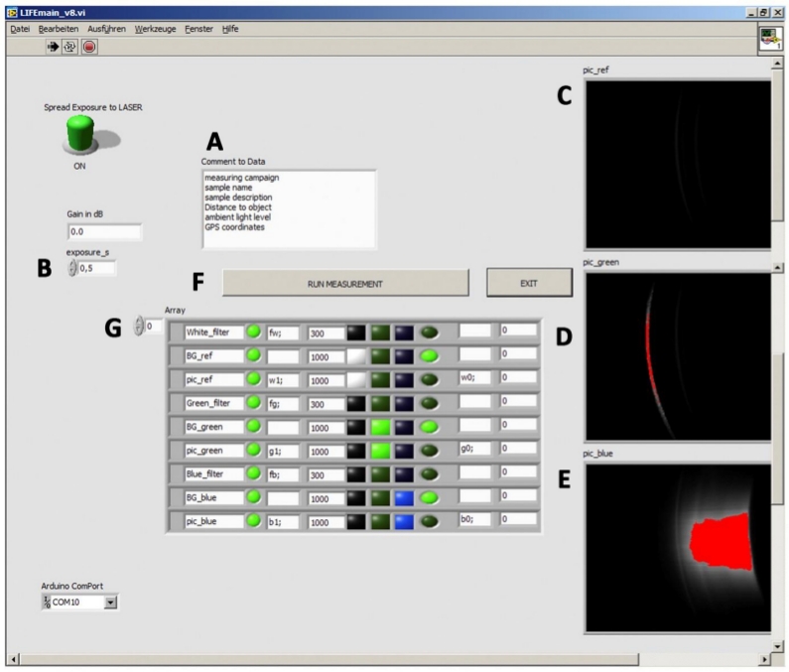This screenshot has width=789, height=672.
Task: Click the black swatch in White_filter row
Action: (x=355, y=333)
